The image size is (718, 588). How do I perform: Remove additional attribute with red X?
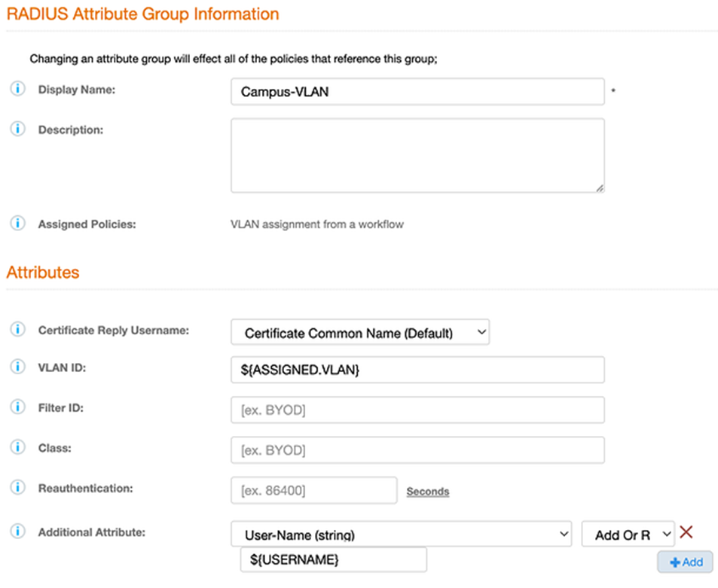[x=686, y=533]
